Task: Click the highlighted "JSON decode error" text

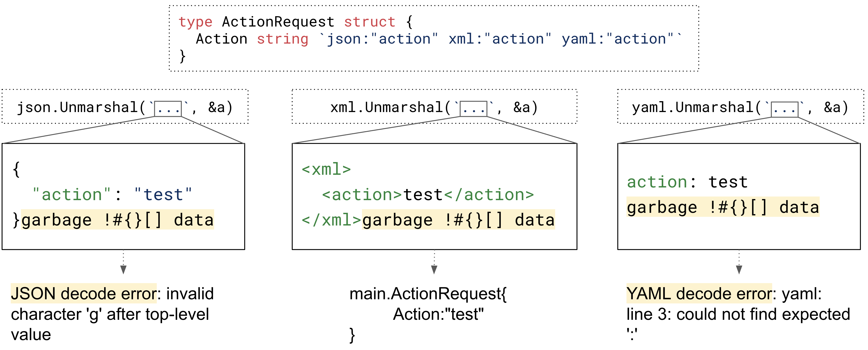Action: coord(84,294)
